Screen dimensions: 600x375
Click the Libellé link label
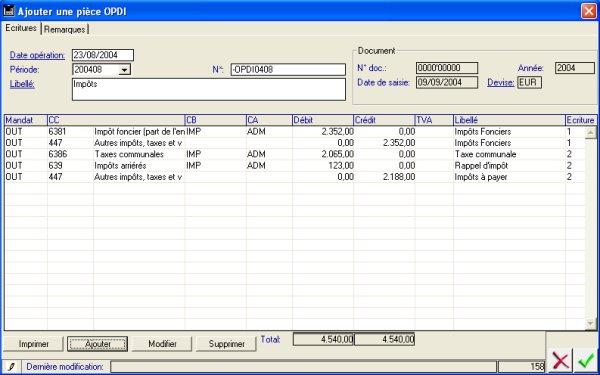pyautogui.click(x=22, y=84)
